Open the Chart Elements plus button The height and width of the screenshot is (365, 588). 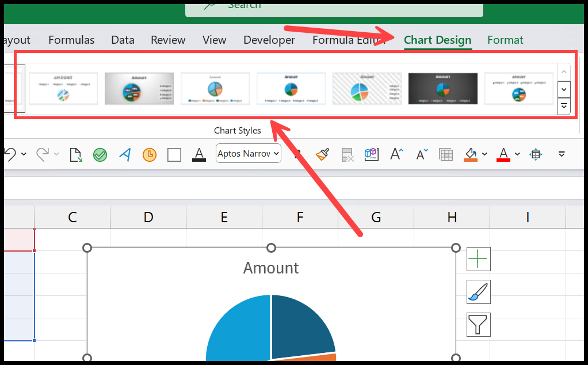pos(479,259)
